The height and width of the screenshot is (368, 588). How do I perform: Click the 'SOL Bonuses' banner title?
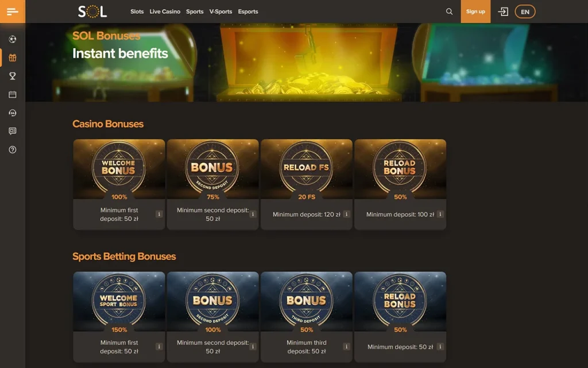click(x=106, y=36)
